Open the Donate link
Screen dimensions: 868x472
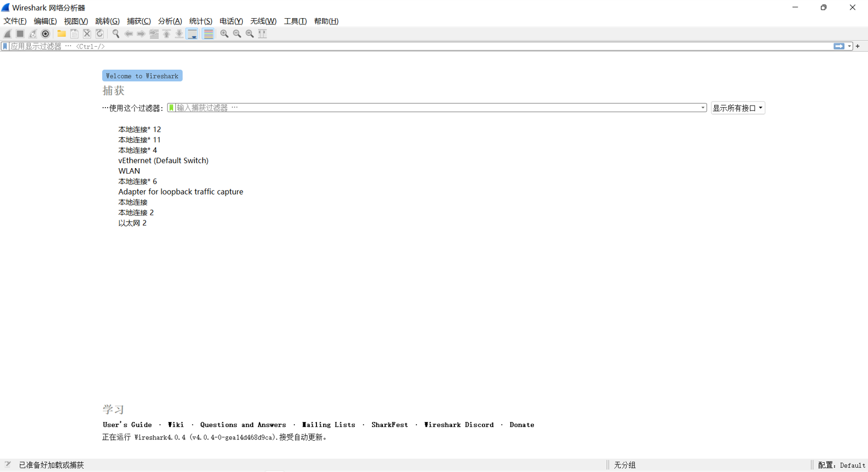point(522,425)
